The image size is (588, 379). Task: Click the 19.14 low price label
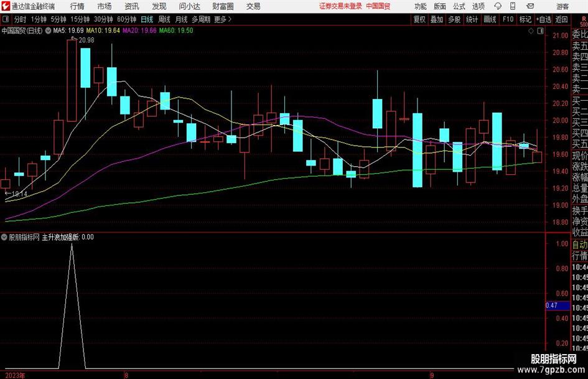point(19,194)
